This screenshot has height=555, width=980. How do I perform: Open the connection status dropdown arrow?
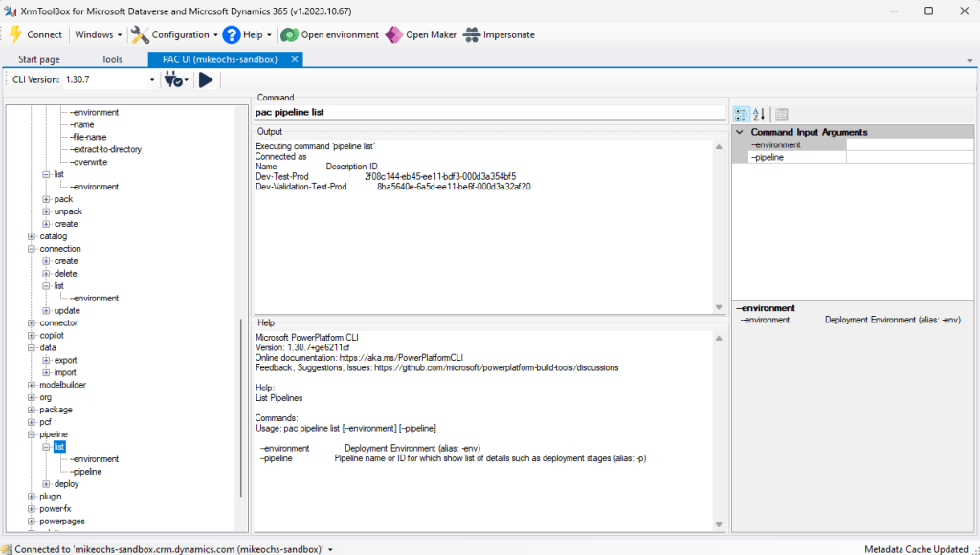tap(330, 550)
